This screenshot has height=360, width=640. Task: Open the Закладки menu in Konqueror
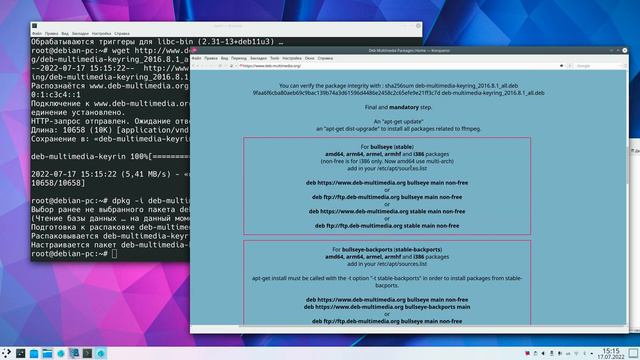pyautogui.click(x=258, y=58)
